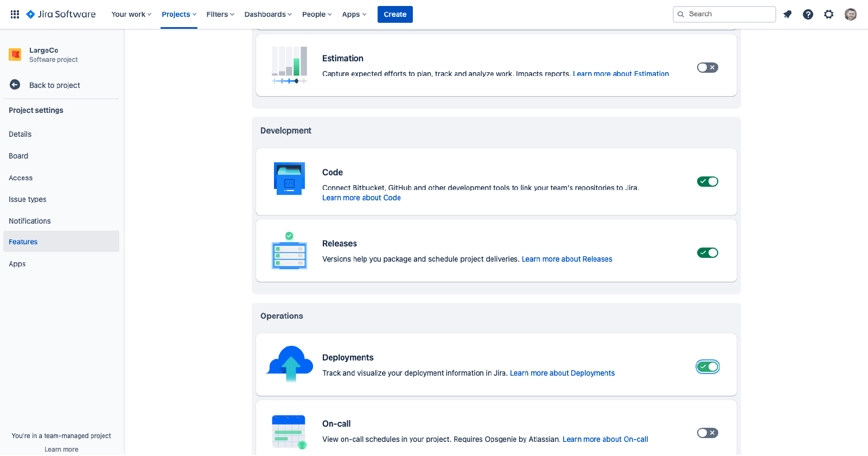Click the blue Create button
Screen dimensions: 868x456
pos(395,14)
